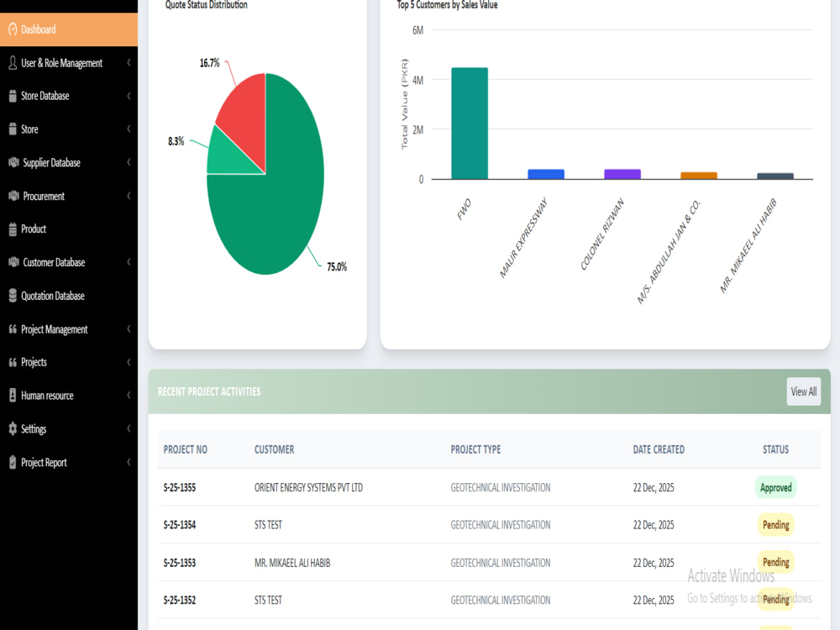Click the Settings gear icon

(13, 428)
